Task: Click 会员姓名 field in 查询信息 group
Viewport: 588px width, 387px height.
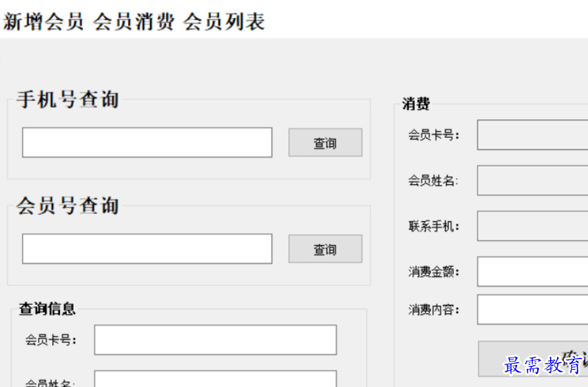Action: click(x=215, y=379)
